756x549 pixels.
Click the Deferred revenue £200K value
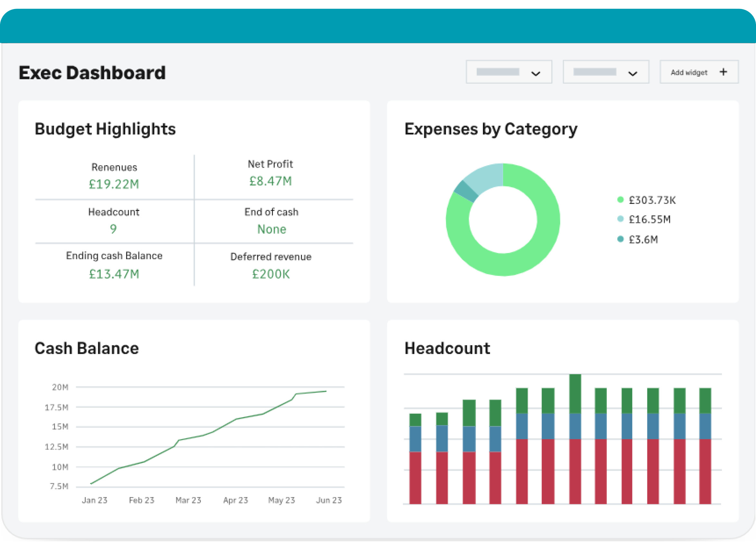(x=271, y=274)
